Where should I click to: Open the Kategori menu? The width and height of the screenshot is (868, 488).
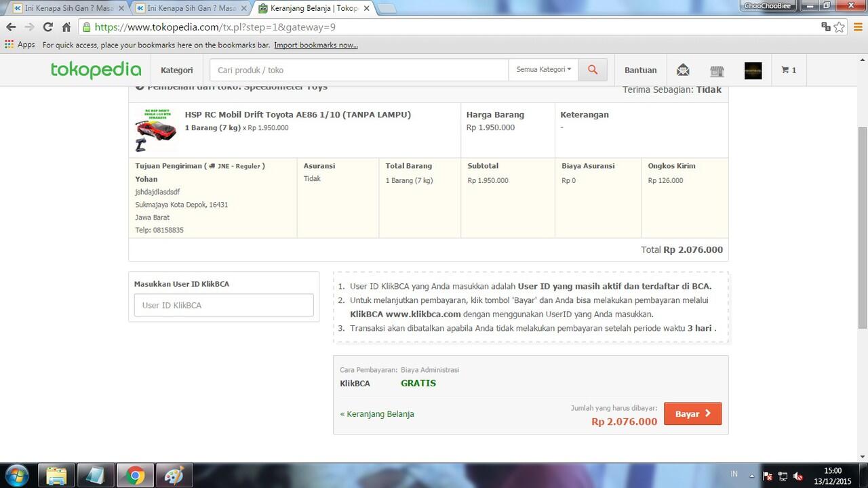click(x=176, y=70)
